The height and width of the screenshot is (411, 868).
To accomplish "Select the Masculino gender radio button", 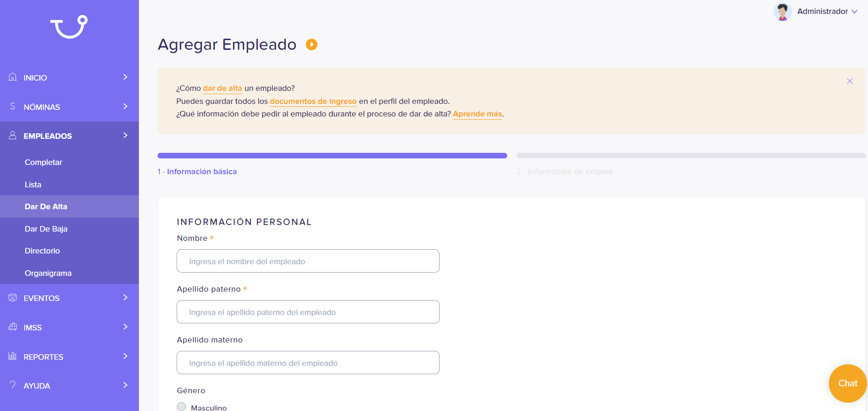I will click(x=181, y=406).
